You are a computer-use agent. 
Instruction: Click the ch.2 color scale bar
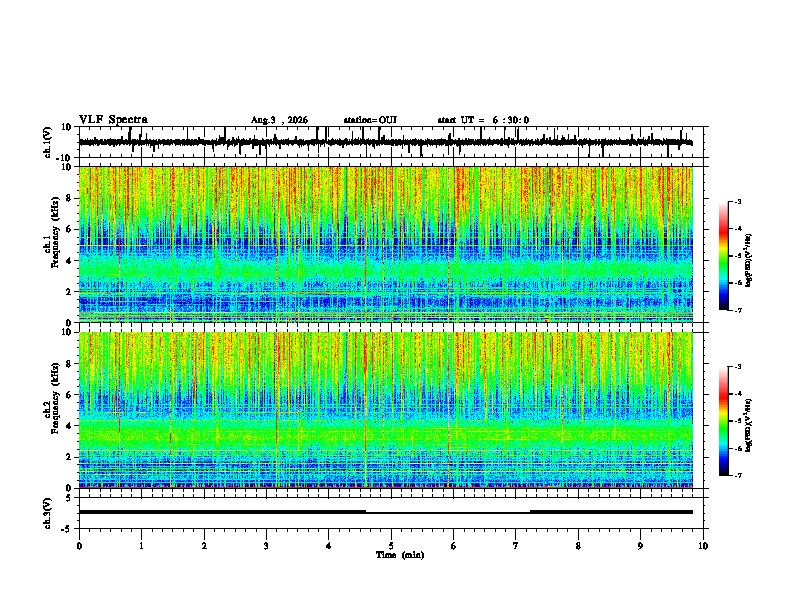point(724,421)
